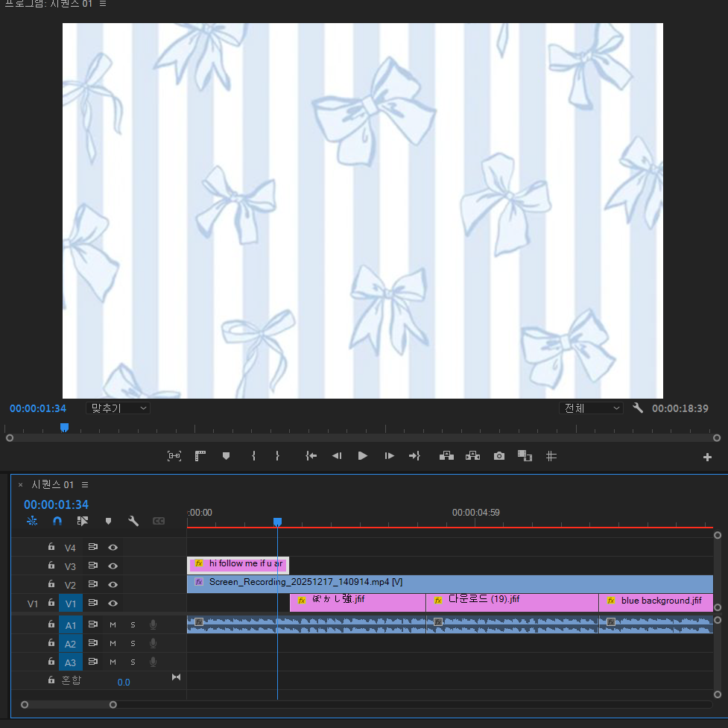Solo audio track A2

(133, 644)
